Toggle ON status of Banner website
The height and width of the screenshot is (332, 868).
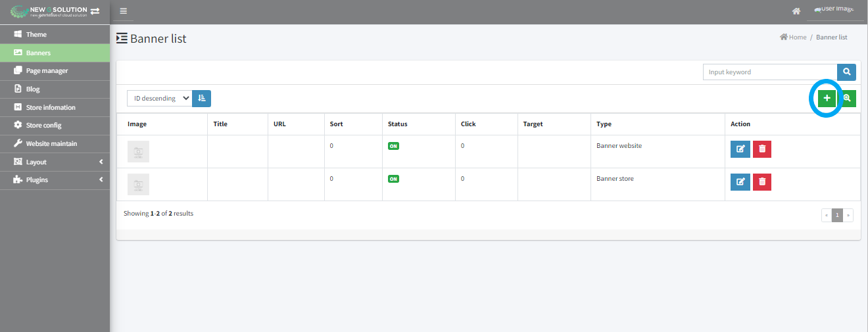(x=393, y=146)
